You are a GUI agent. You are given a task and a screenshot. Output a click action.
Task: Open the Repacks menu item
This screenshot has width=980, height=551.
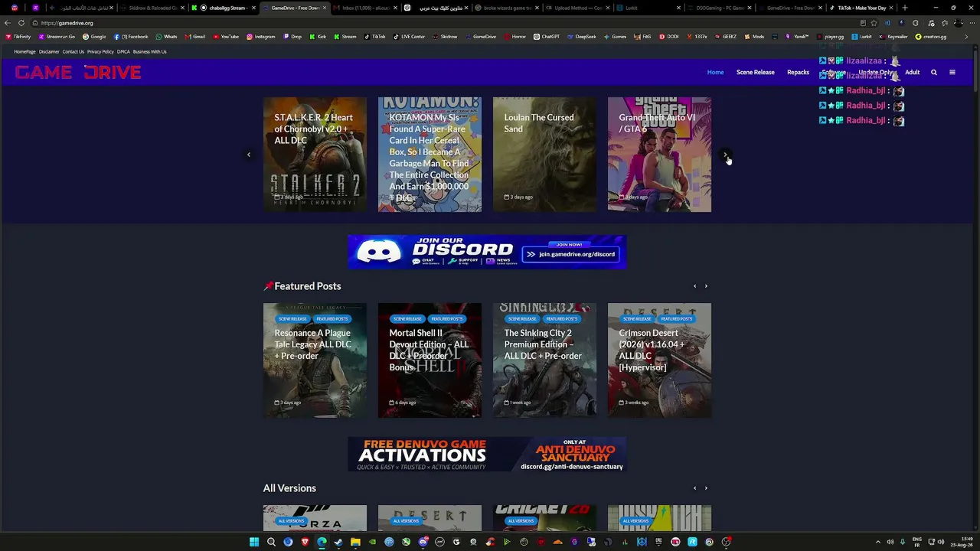click(x=798, y=73)
